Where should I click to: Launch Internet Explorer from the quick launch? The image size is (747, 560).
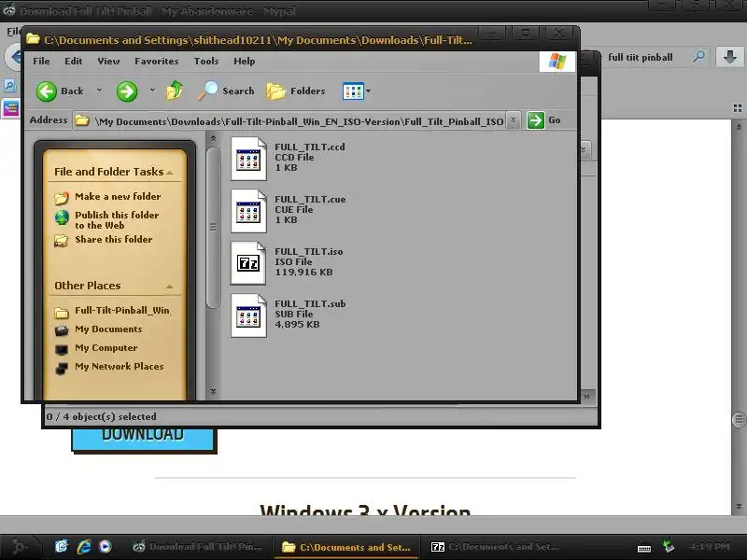tap(84, 546)
